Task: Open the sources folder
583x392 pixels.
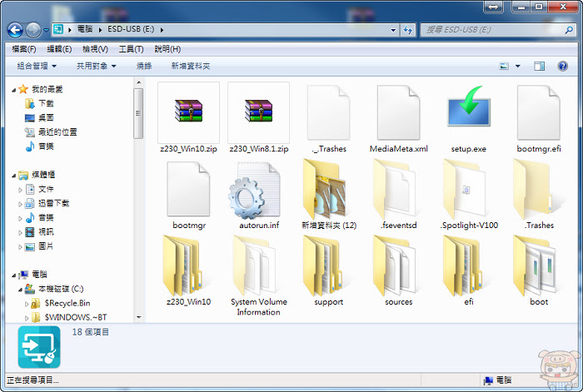Action: (x=394, y=266)
